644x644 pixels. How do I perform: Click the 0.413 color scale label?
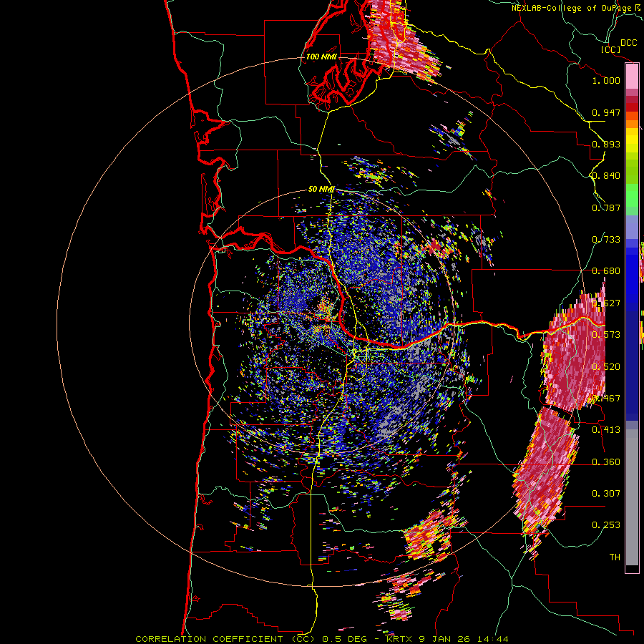[606, 430]
